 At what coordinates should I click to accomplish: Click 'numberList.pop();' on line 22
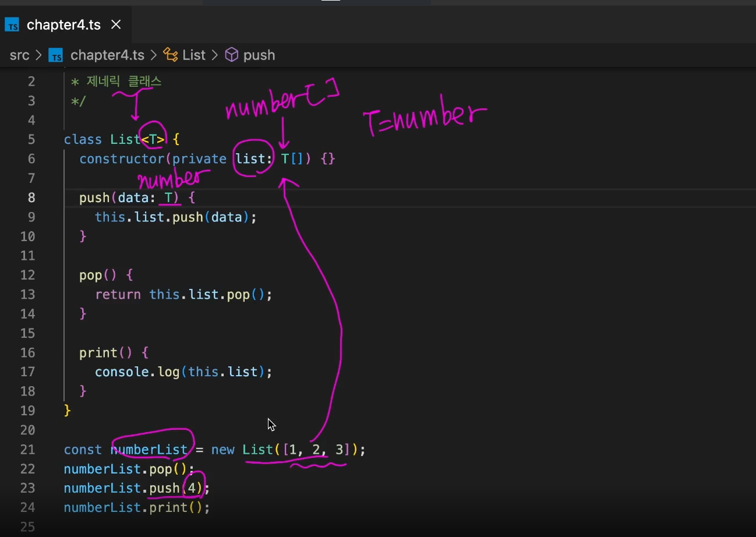coord(129,469)
